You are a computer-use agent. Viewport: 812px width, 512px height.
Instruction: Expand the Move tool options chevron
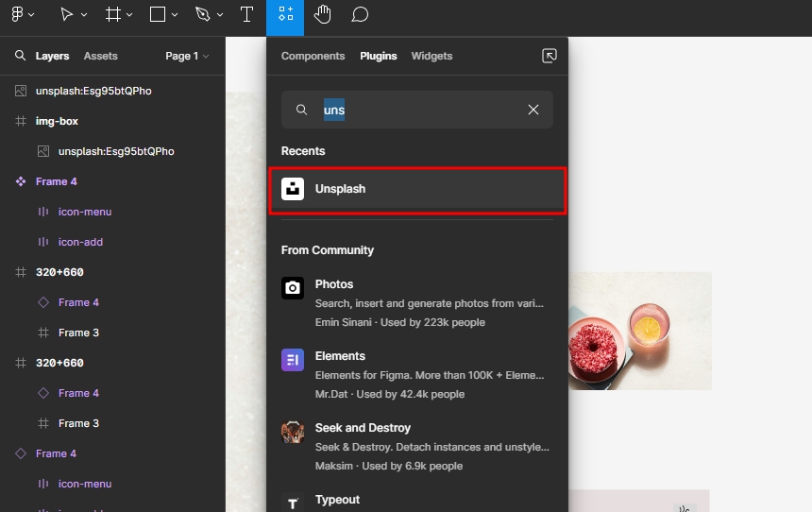(84, 15)
